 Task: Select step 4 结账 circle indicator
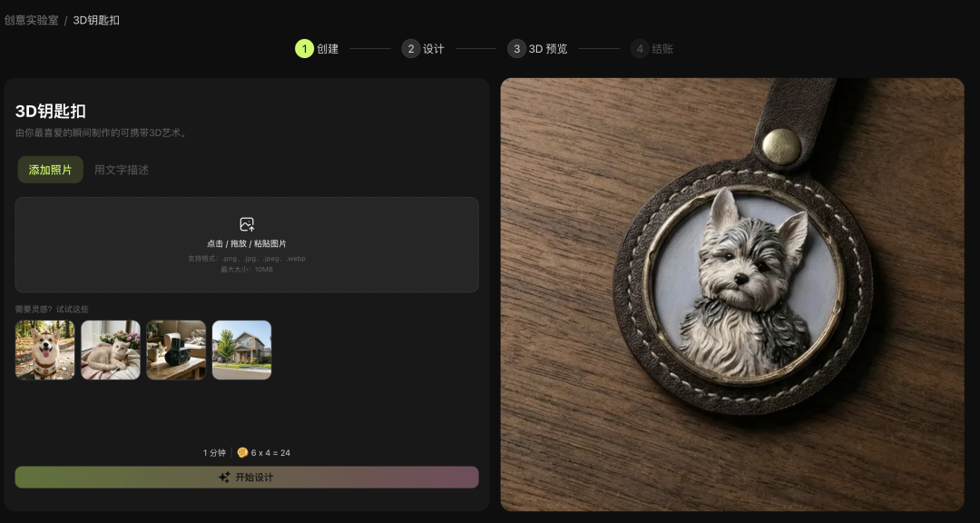(640, 49)
